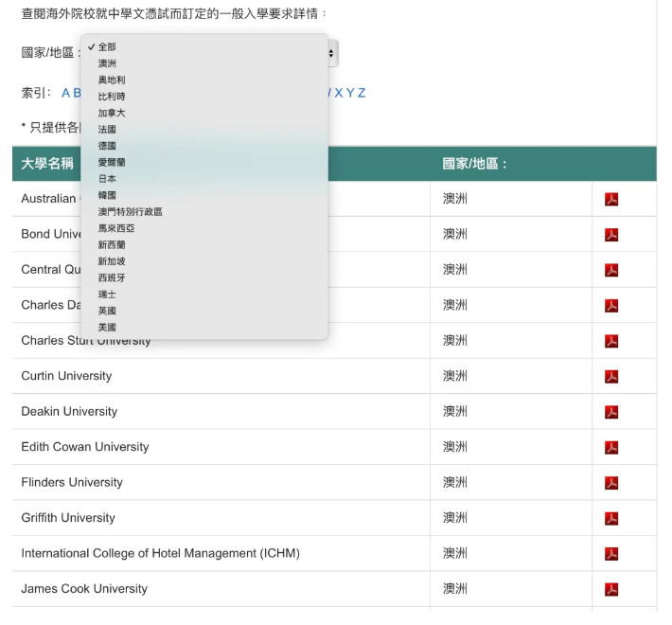Viewport: 672px width, 625px height.
Task: Choose 加拿大 in the dropdown
Action: coord(204,113)
